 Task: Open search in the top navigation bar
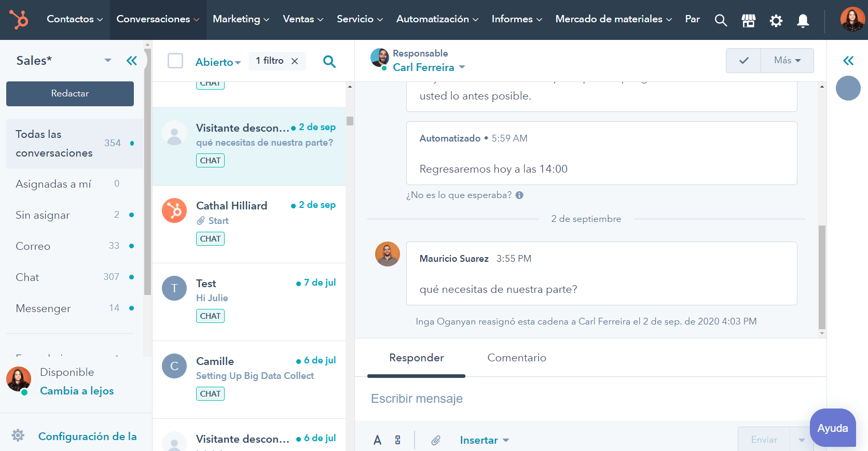(x=720, y=20)
